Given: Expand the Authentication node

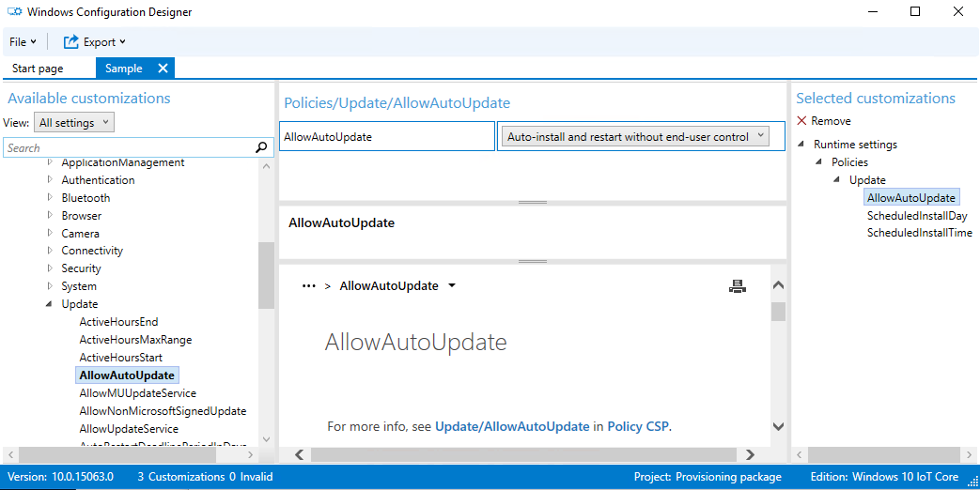Looking at the screenshot, I should coord(50,180).
